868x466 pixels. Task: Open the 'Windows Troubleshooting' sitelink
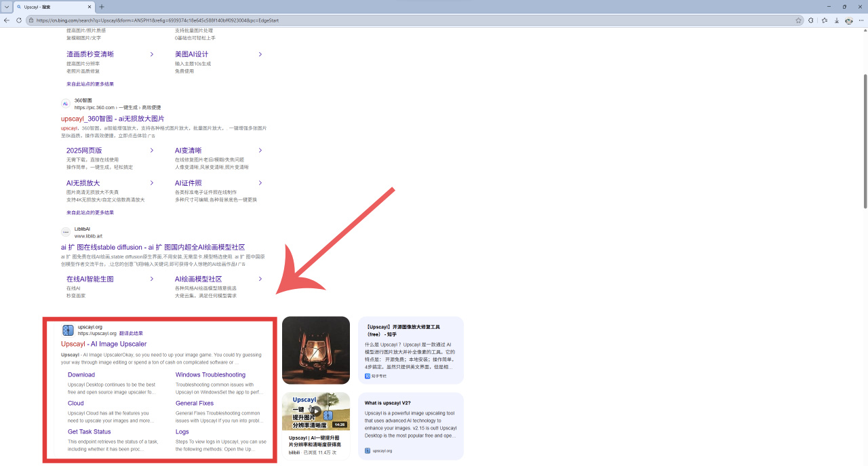(x=210, y=374)
